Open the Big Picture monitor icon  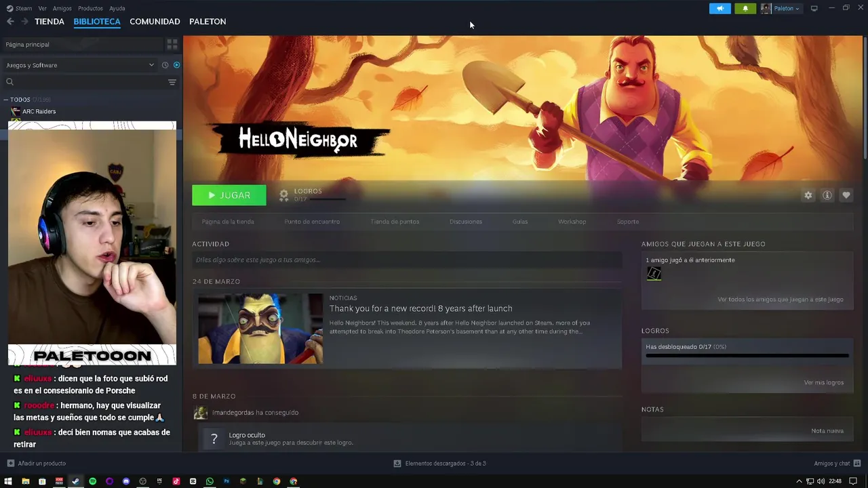[x=814, y=8]
